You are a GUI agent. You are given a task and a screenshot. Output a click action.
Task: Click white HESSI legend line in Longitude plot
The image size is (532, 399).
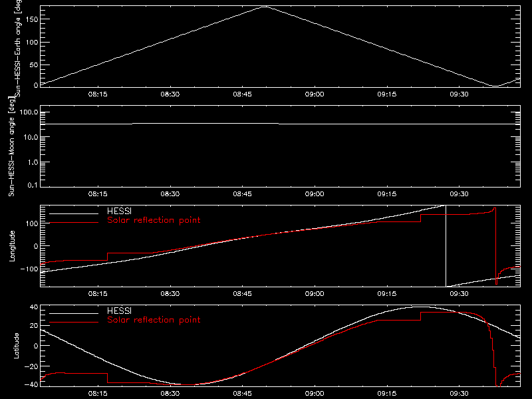74,213
